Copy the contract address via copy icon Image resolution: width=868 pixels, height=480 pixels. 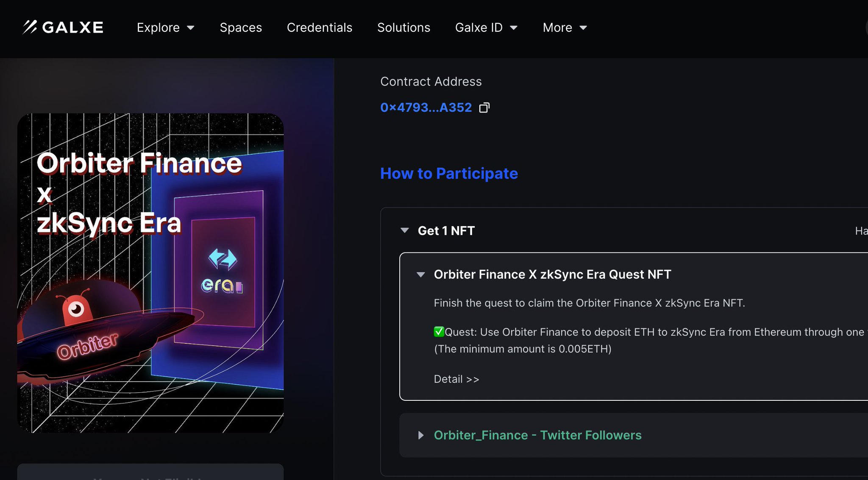pyautogui.click(x=484, y=108)
